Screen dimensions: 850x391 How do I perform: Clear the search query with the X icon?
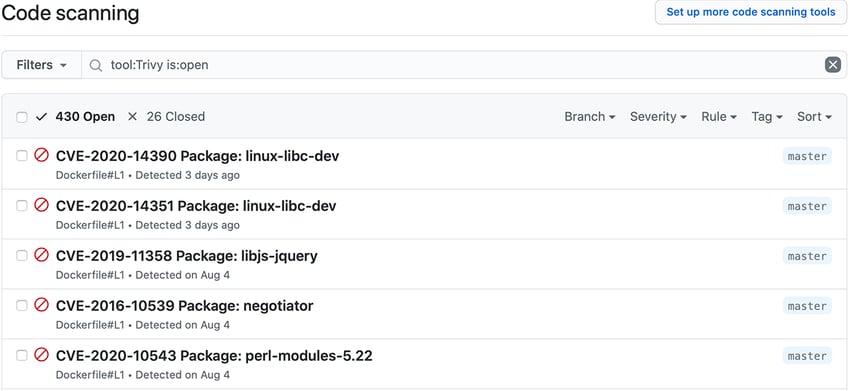[x=833, y=65]
